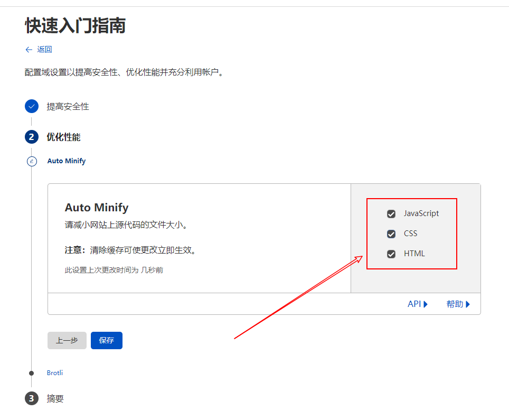Expand the API documentation section
Screen dimensions: 509x420
tap(418, 304)
